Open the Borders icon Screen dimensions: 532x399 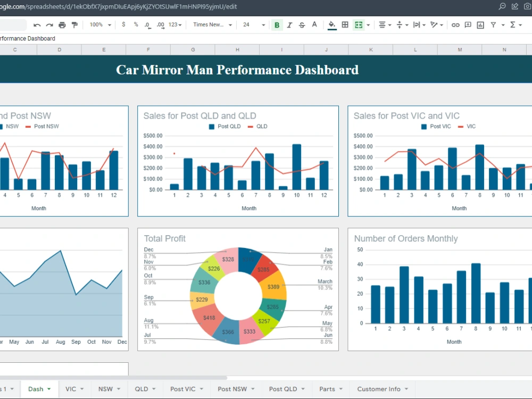(345, 24)
